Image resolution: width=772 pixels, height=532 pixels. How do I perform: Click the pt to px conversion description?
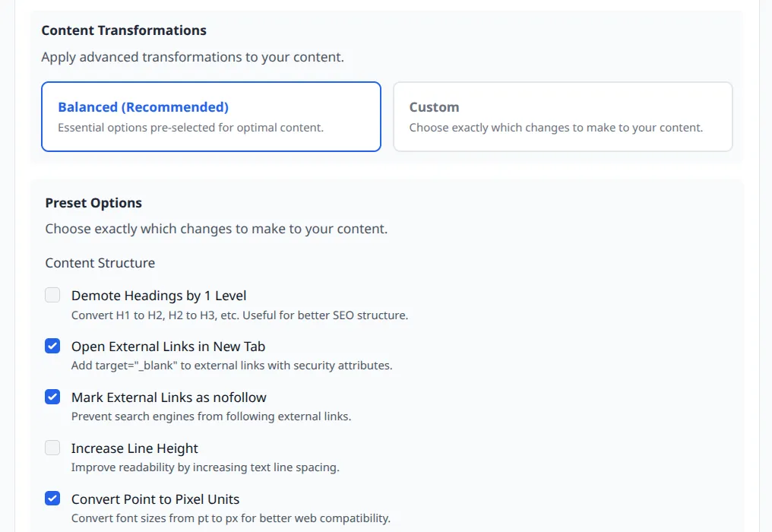[x=230, y=518]
